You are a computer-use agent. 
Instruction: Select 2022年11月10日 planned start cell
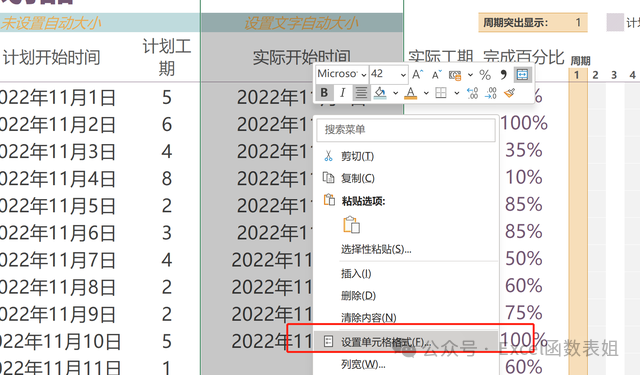(x=60, y=342)
